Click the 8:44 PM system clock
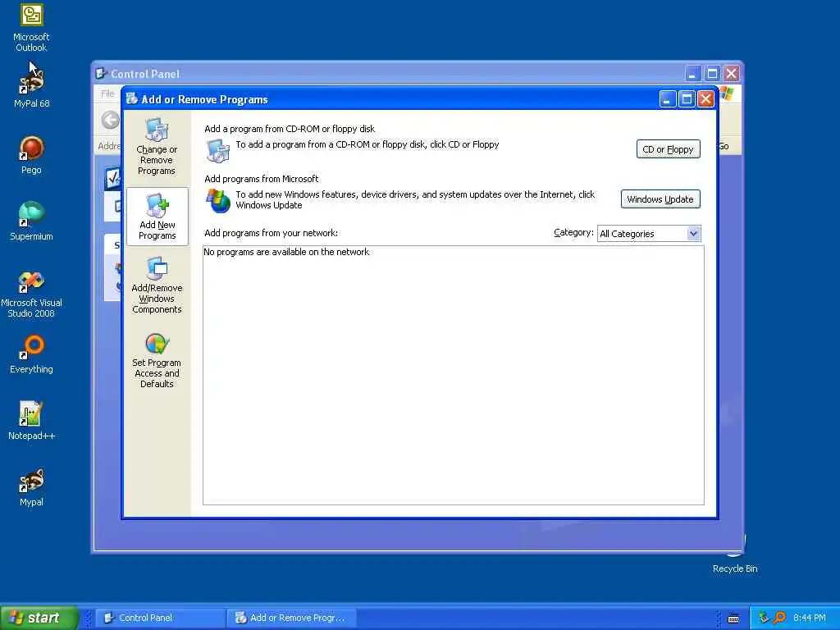 tap(810, 618)
